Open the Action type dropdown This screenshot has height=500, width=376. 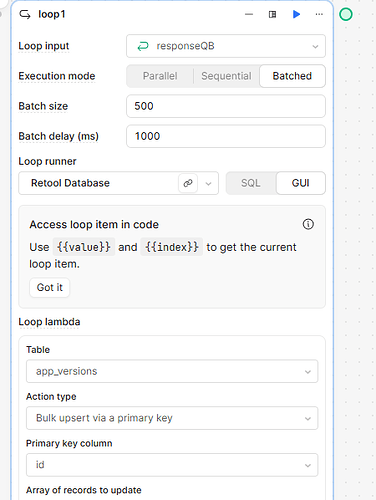(172, 418)
